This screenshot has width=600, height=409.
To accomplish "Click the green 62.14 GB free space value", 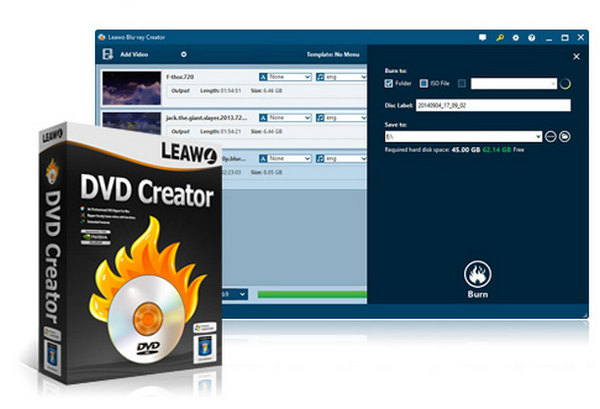I will [497, 150].
